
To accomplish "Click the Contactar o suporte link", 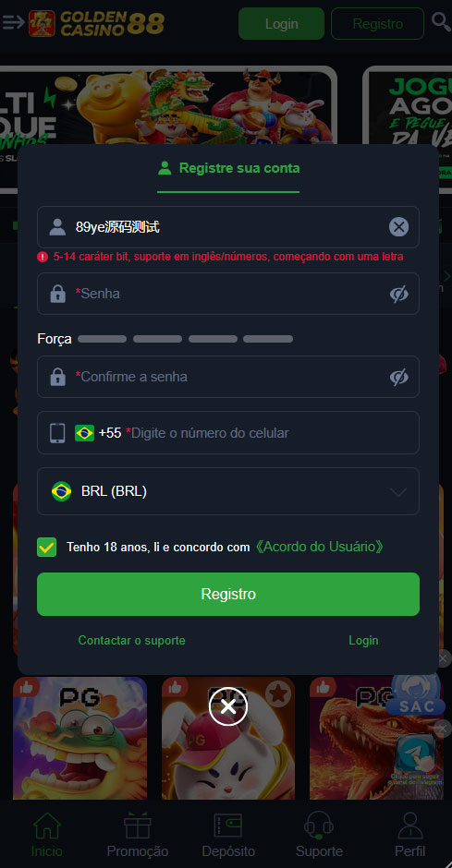I will (x=132, y=641).
